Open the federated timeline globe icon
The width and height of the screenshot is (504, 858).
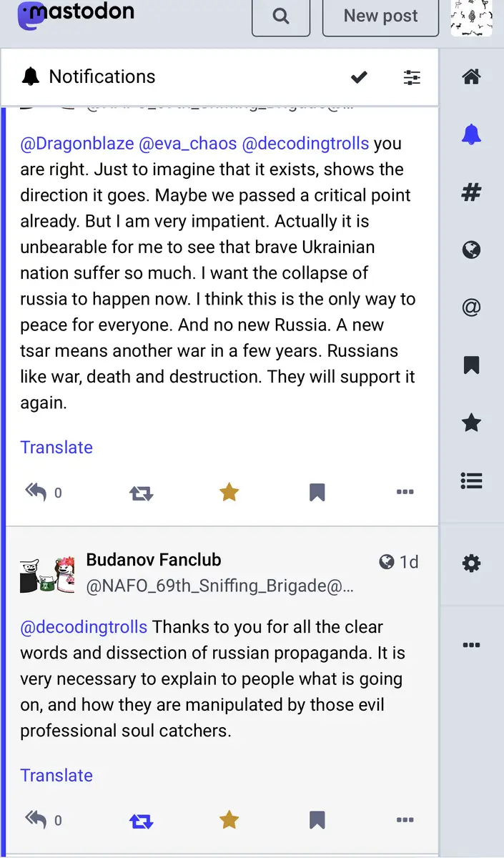(x=471, y=250)
